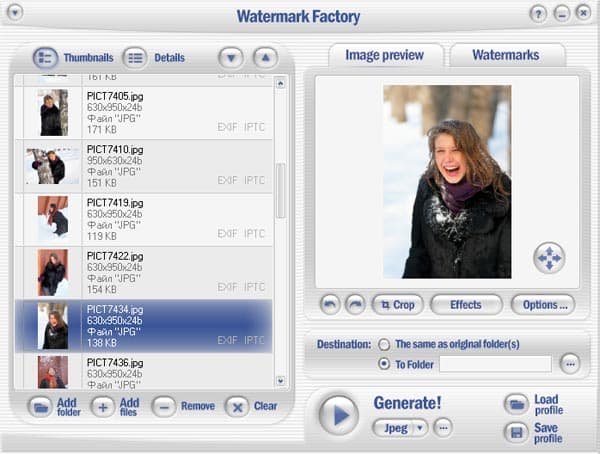Click the large preview photo
The height and width of the screenshot is (454, 600).
[447, 182]
